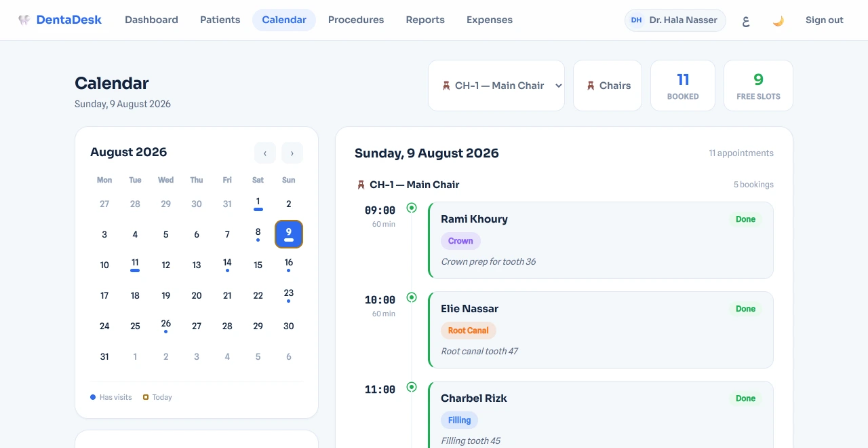This screenshot has width=868, height=448.
Task: Click the DH avatar badge
Action: [x=636, y=20]
